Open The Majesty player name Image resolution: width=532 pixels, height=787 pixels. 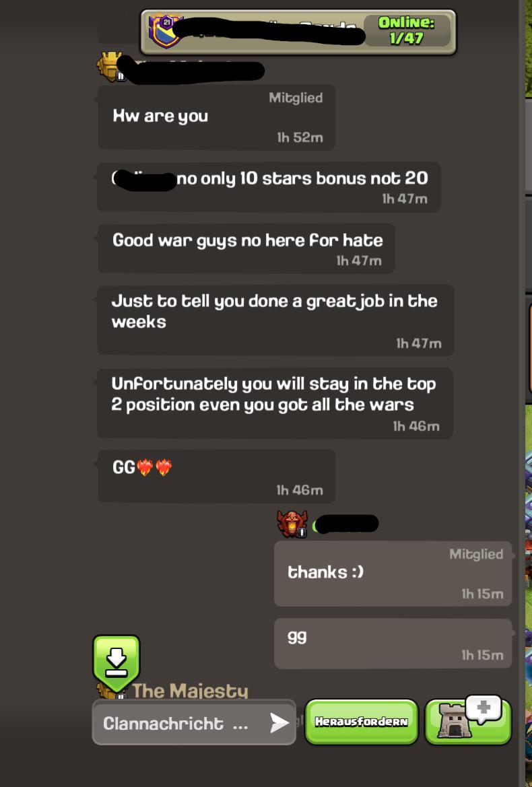tap(190, 691)
